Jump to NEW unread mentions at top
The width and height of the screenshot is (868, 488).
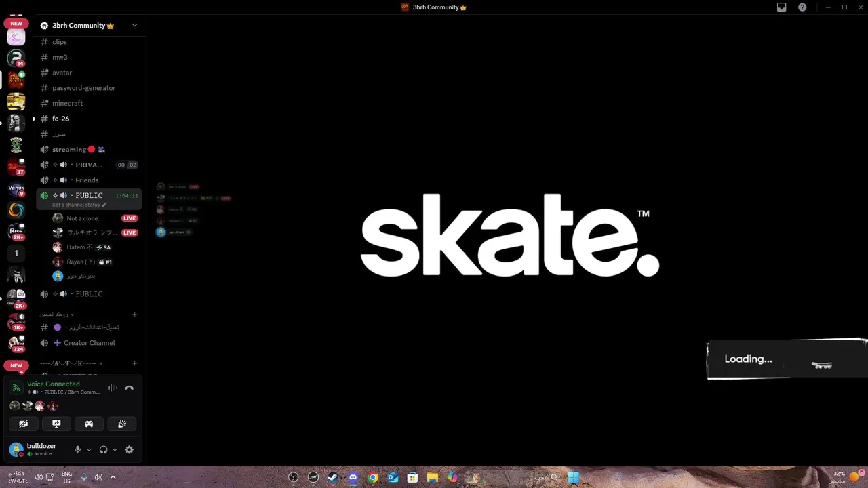pyautogui.click(x=16, y=24)
